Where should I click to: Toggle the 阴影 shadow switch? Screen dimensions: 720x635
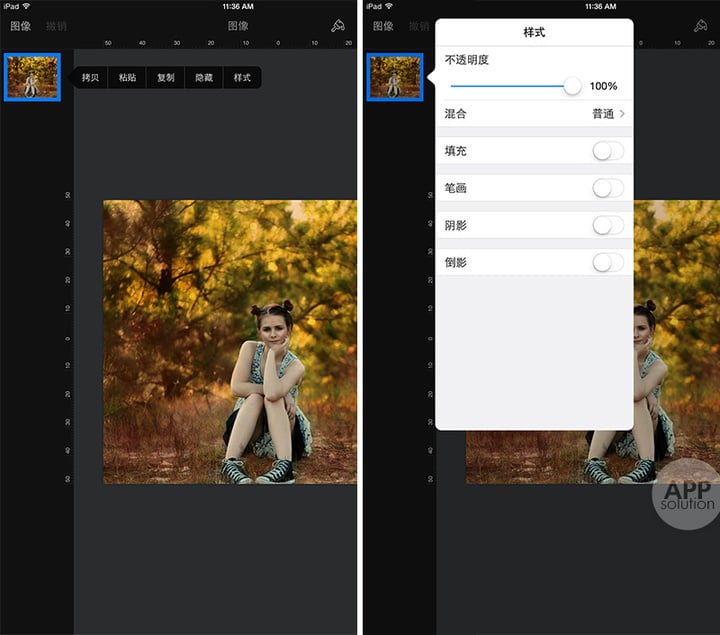(607, 225)
